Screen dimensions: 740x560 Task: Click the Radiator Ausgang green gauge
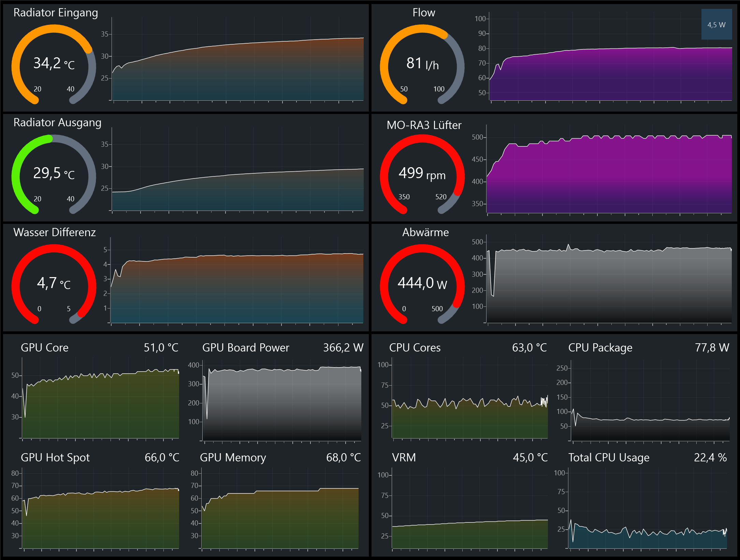click(54, 174)
